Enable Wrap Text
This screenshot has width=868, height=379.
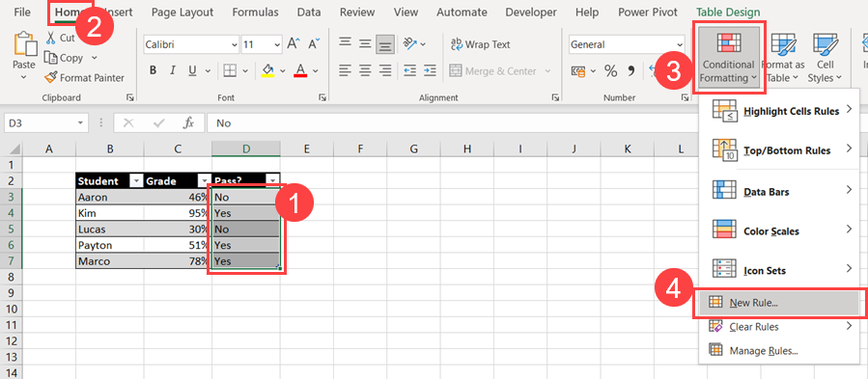pyautogui.click(x=481, y=44)
